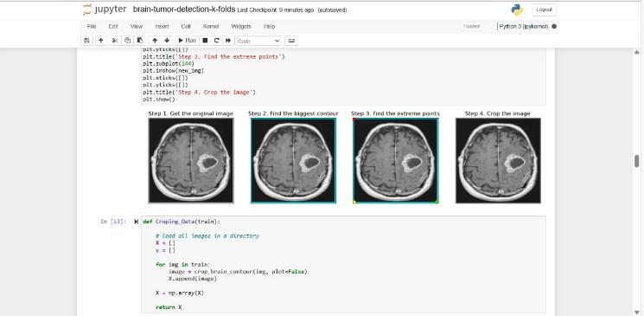This screenshot has width=644, height=316.
Task: Paste cells below
Action: point(140,41)
